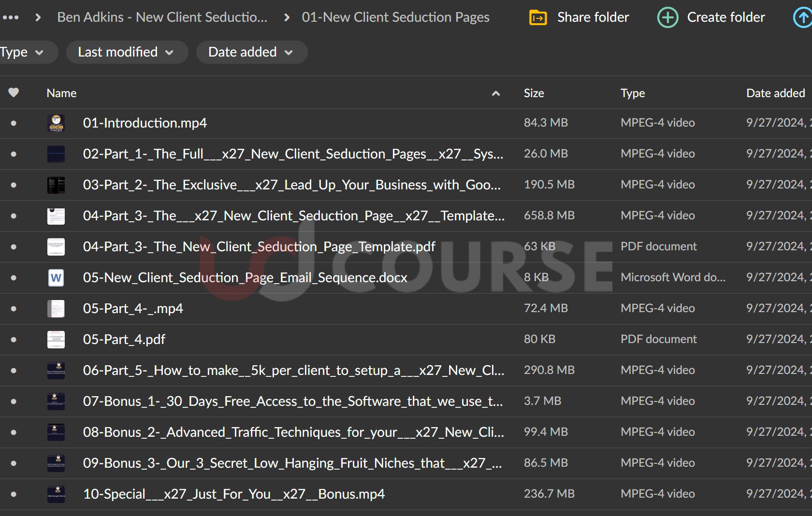Toggle favorite dot for 03-Part_2 video
Screen dimensions: 812x516
pos(14,185)
